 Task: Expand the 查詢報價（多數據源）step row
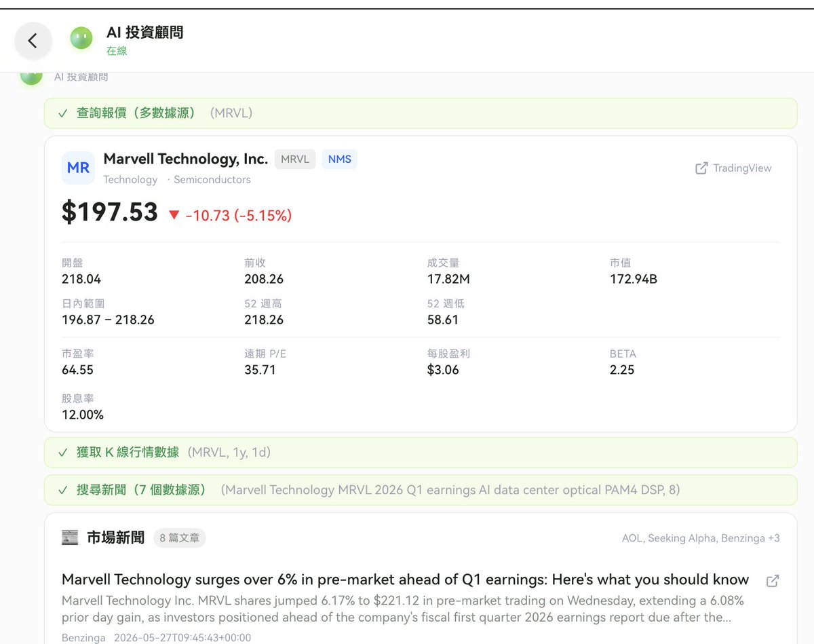[x=421, y=113]
